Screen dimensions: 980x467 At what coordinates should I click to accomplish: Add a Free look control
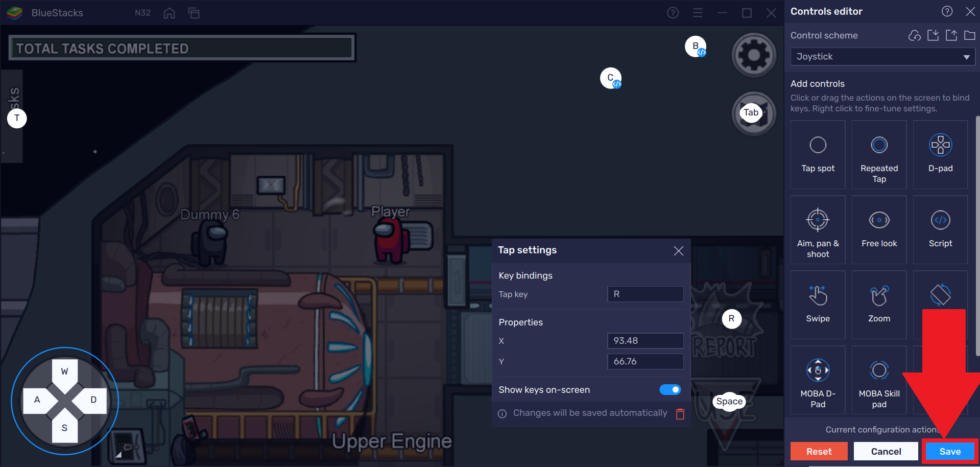point(879,230)
